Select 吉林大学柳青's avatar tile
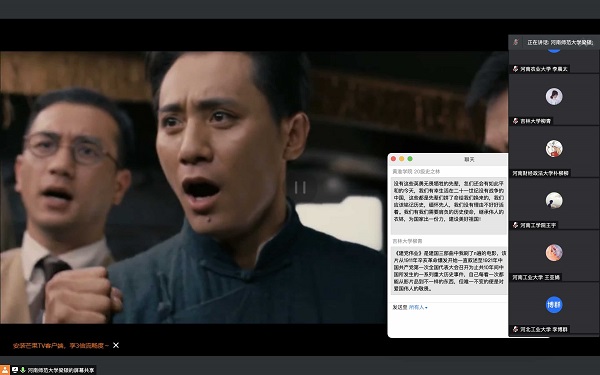 [554, 96]
